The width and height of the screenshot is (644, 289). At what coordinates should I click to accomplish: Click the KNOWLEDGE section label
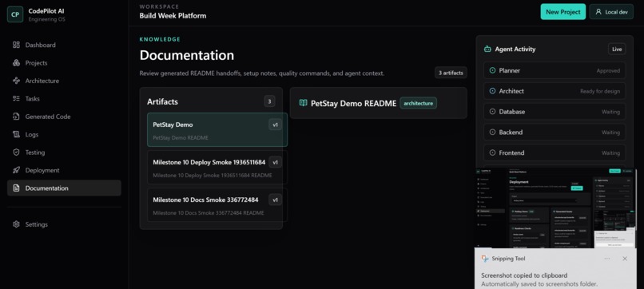pos(160,39)
